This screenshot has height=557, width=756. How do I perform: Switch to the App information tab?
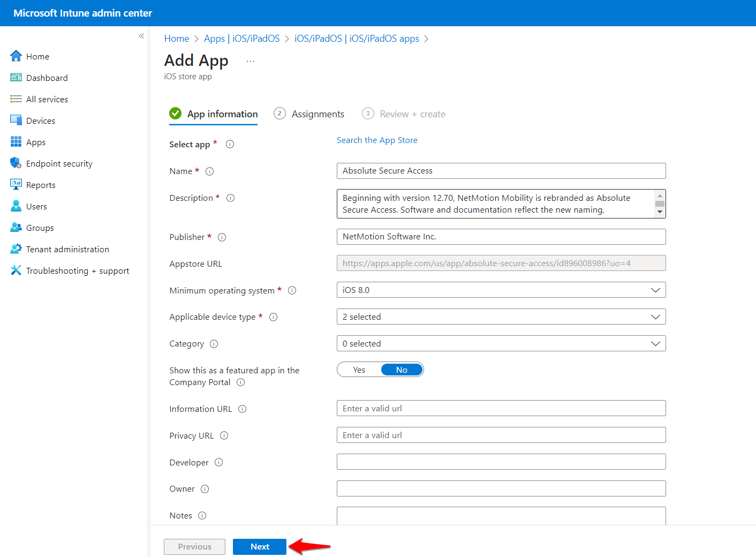(214, 114)
